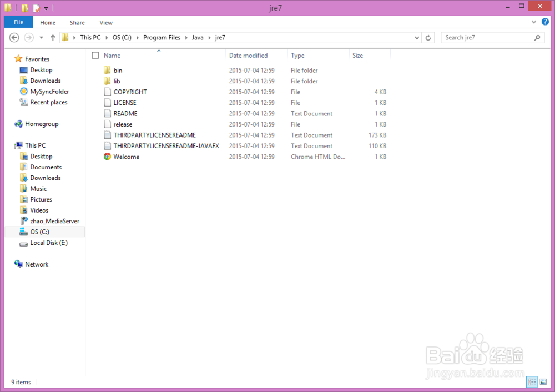Click 'This PC' in the address breadcrumb
This screenshot has height=392, width=555.
[x=90, y=38]
